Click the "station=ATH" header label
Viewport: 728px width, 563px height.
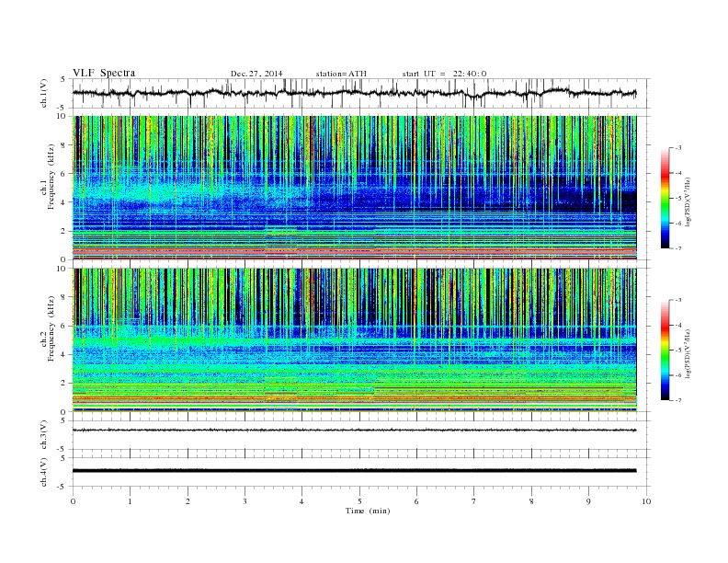point(341,74)
